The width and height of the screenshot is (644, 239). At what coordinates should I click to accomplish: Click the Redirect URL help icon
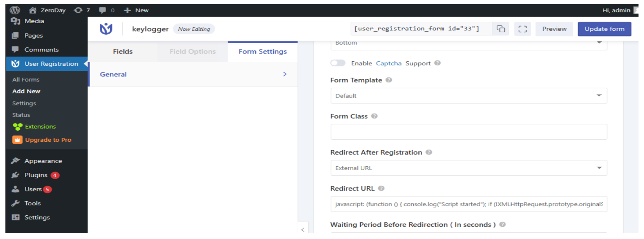[381, 188]
